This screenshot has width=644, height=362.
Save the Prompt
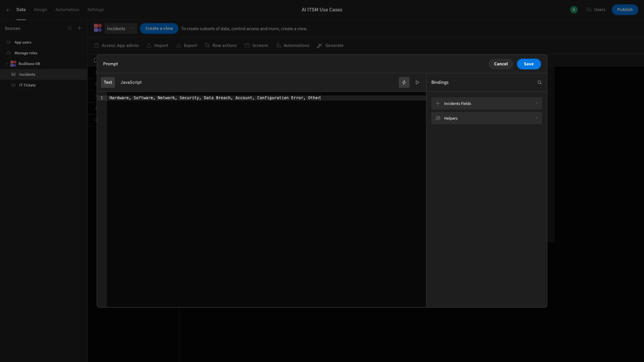click(529, 64)
